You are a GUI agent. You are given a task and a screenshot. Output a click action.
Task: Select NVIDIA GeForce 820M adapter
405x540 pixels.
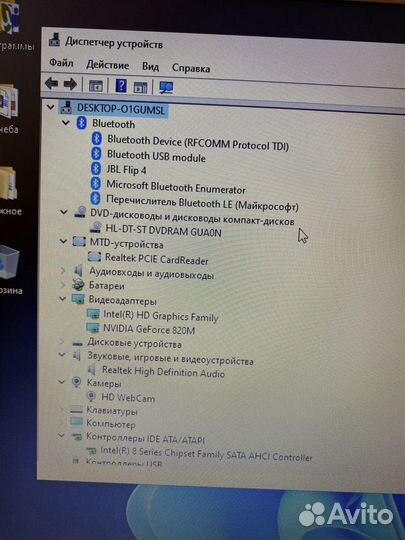click(149, 329)
